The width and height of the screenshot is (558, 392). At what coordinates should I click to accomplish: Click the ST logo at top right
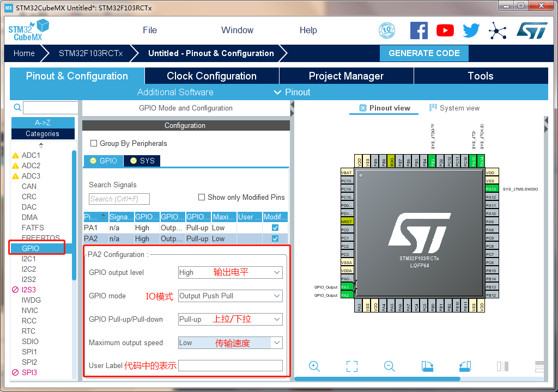[x=531, y=30]
